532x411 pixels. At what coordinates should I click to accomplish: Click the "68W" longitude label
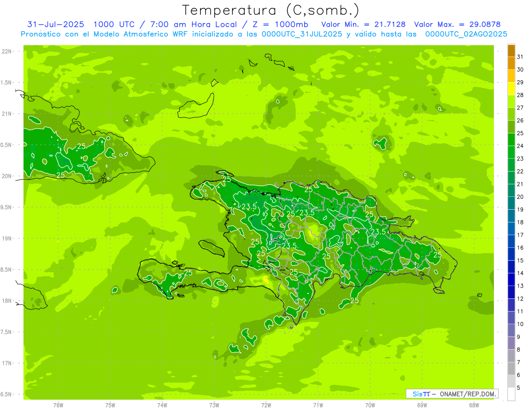point(474,405)
